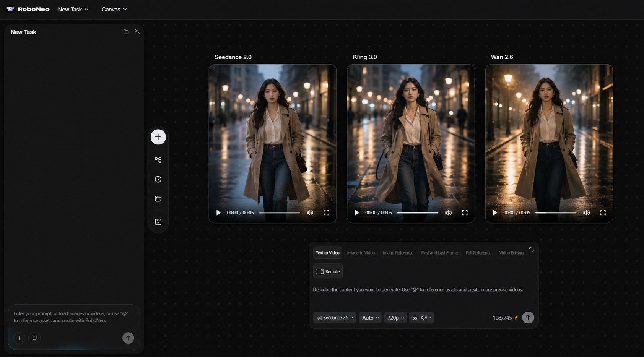This screenshot has height=357, width=644.
Task: Send the chat prompt arrow button
Action: pos(128,338)
